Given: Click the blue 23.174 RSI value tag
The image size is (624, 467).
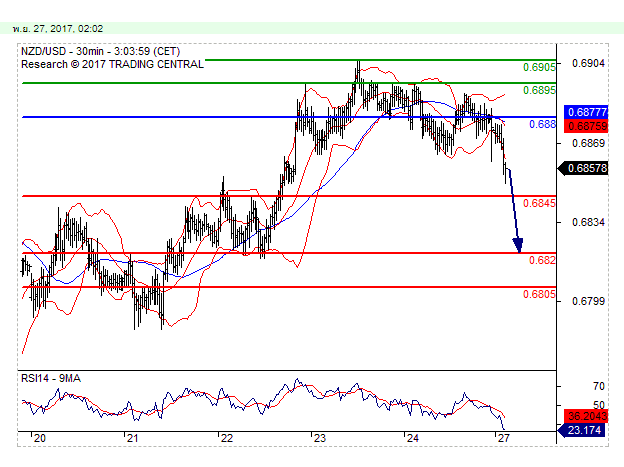Looking at the screenshot, I should pyautogui.click(x=583, y=430).
